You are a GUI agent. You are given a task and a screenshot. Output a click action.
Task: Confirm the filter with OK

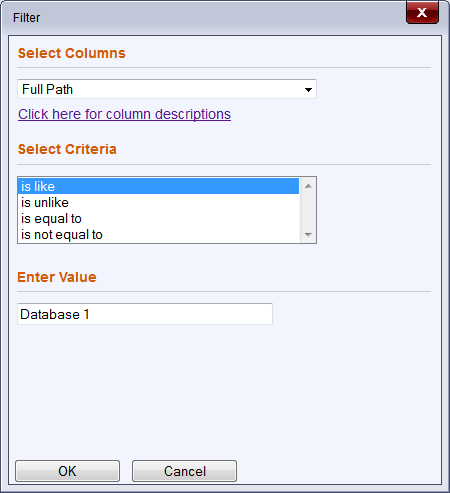tap(67, 471)
